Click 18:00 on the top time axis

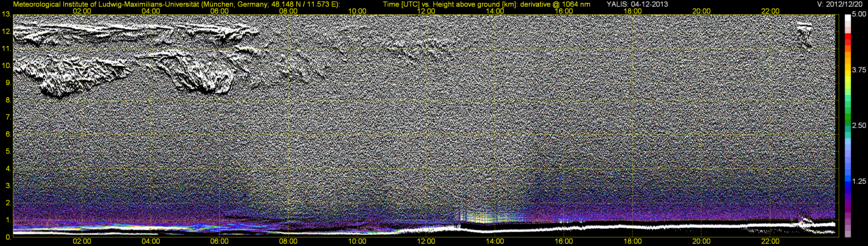(x=633, y=11)
